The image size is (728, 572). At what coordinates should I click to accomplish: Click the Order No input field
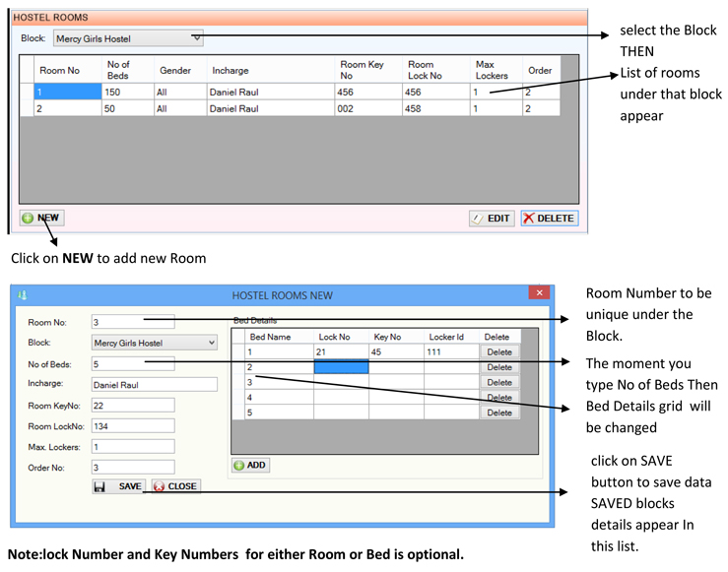133,468
